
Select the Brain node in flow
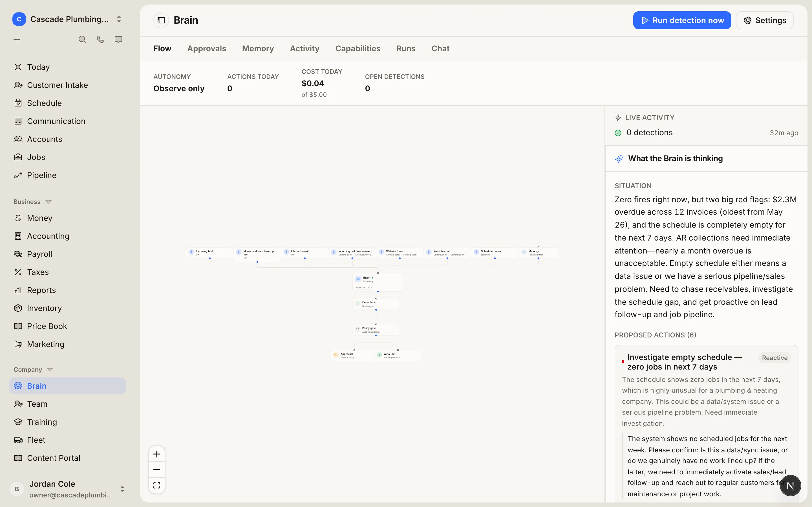[x=378, y=282]
